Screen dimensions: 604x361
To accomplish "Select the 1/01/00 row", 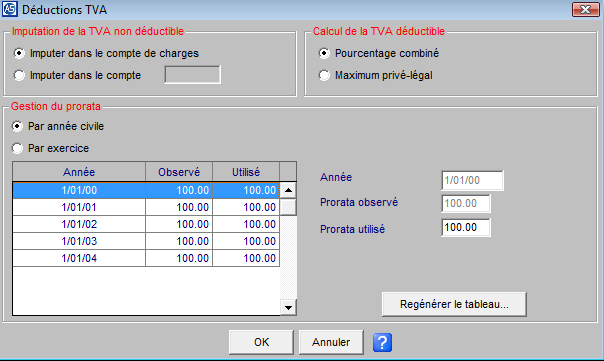I will click(146, 190).
